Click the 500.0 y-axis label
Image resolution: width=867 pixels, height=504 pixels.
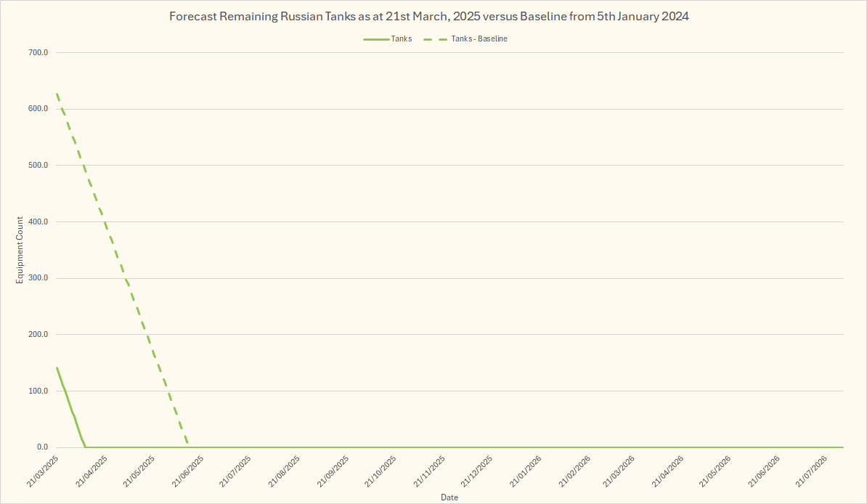pos(38,165)
